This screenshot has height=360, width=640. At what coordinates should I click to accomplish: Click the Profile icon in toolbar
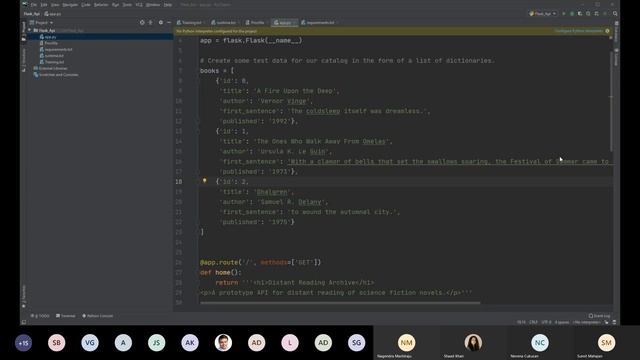coord(588,13)
